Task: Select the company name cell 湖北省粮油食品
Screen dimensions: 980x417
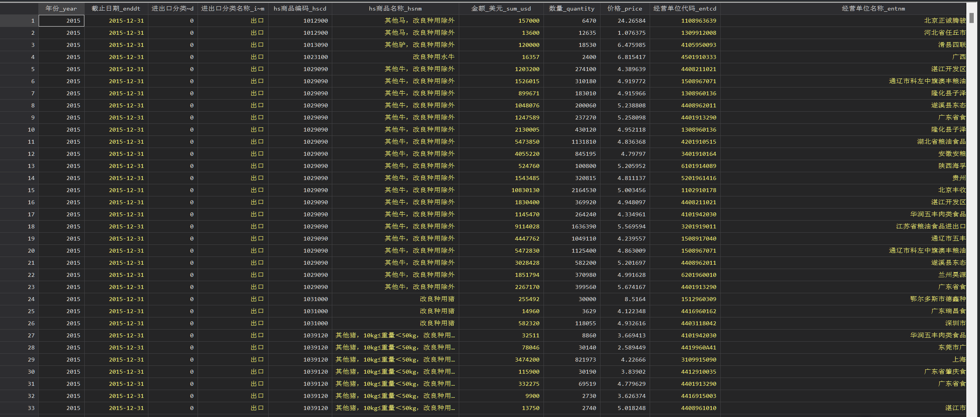Action: coord(843,142)
